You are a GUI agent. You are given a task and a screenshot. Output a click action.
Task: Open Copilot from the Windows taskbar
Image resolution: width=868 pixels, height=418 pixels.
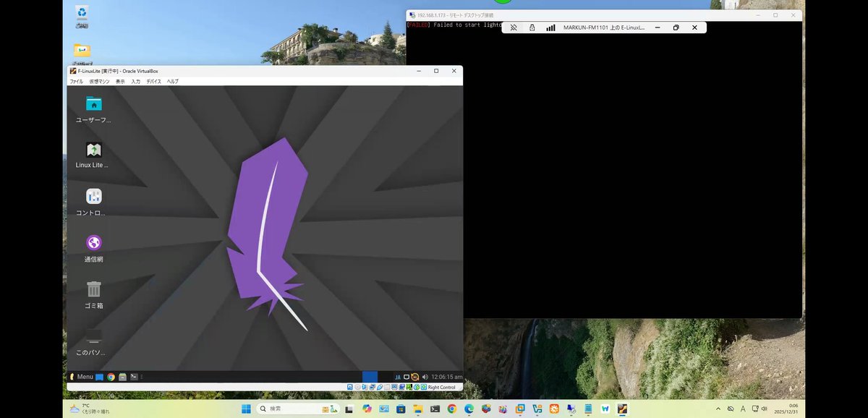pos(367,409)
